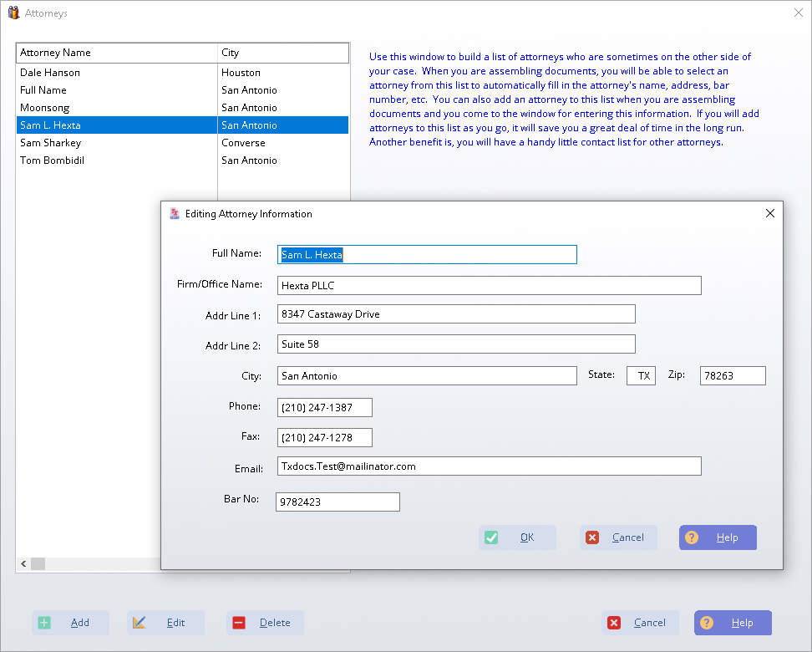Select Sam Sharkey from attorney list
This screenshot has height=652, width=812.
coord(50,143)
